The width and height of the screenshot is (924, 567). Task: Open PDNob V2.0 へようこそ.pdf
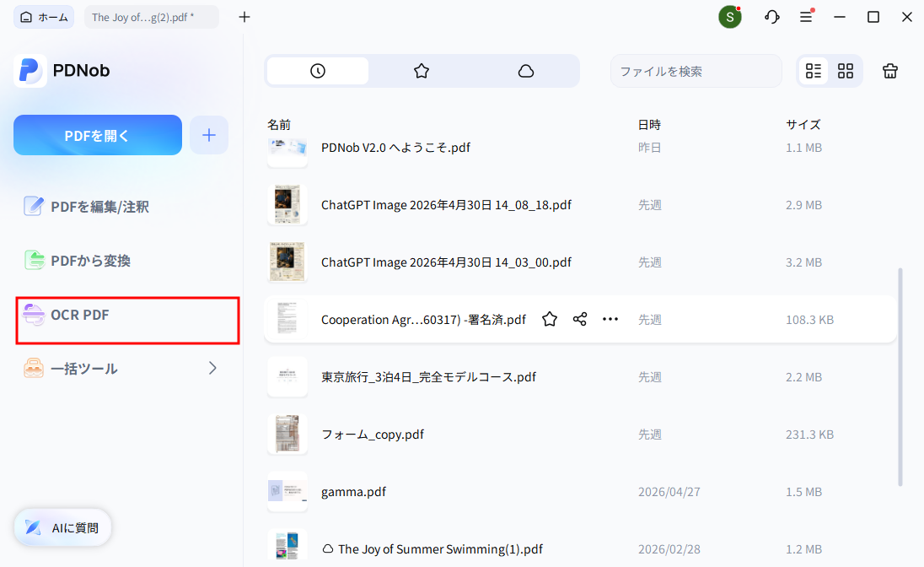tap(395, 148)
